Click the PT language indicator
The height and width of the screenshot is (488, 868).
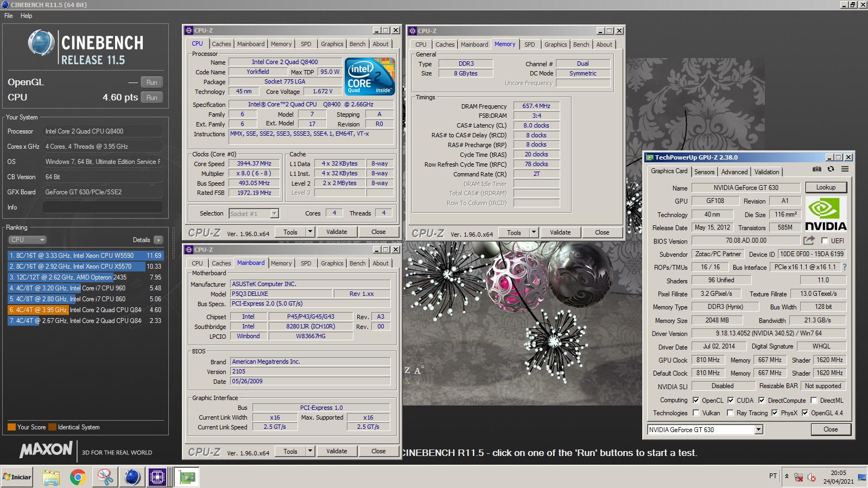tap(773, 476)
